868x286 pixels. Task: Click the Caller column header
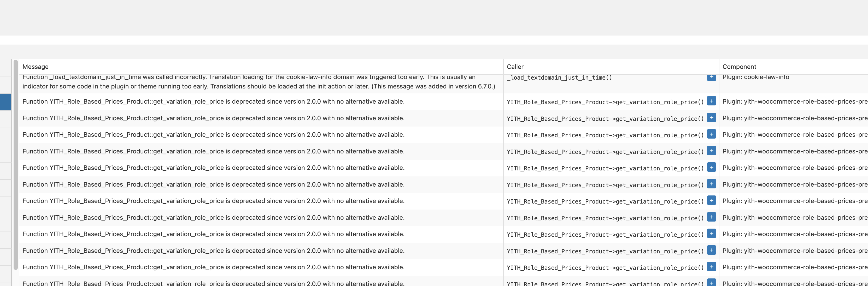515,67
